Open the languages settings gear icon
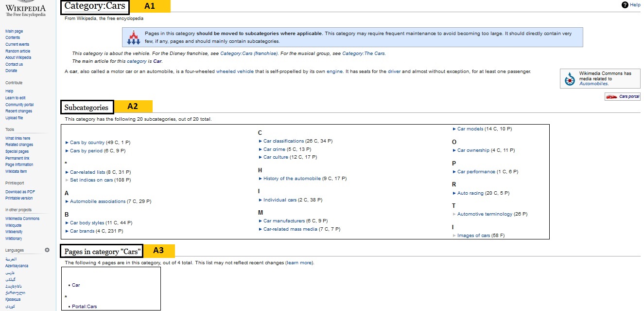644x311 pixels. click(x=47, y=250)
